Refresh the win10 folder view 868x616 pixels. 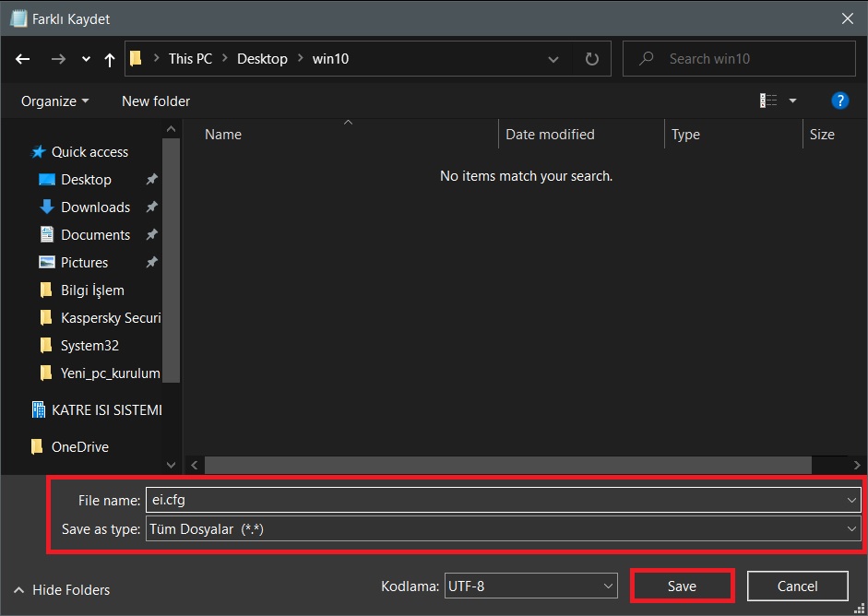coord(592,59)
